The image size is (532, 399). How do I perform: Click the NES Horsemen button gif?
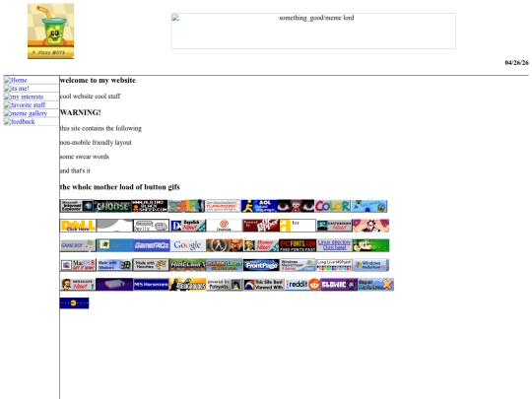pyautogui.click(x=151, y=285)
